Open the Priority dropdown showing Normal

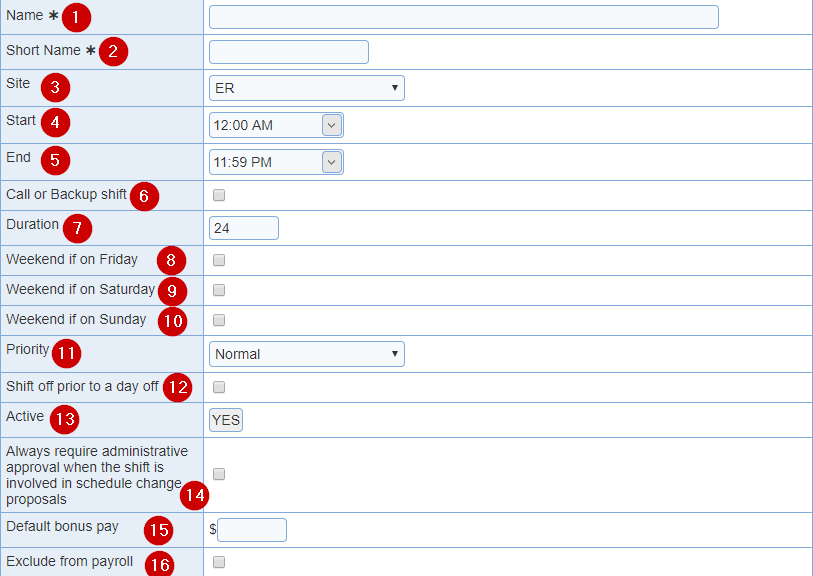[x=307, y=354]
